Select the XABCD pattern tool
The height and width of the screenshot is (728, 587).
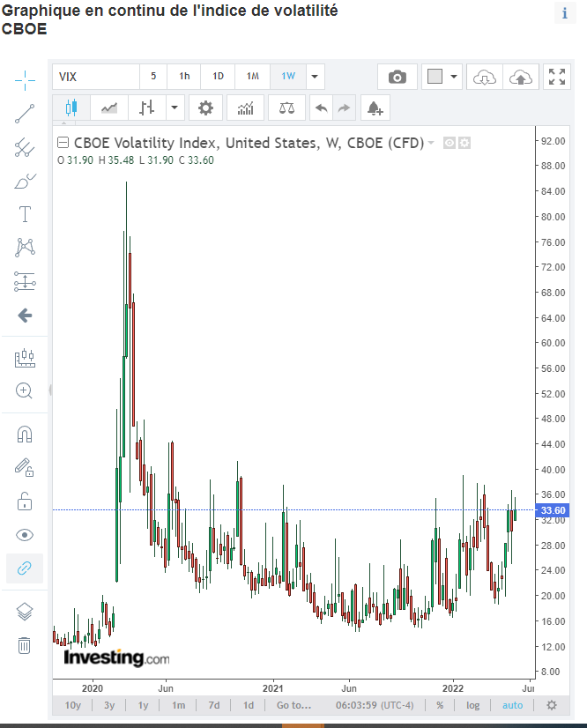click(x=25, y=248)
